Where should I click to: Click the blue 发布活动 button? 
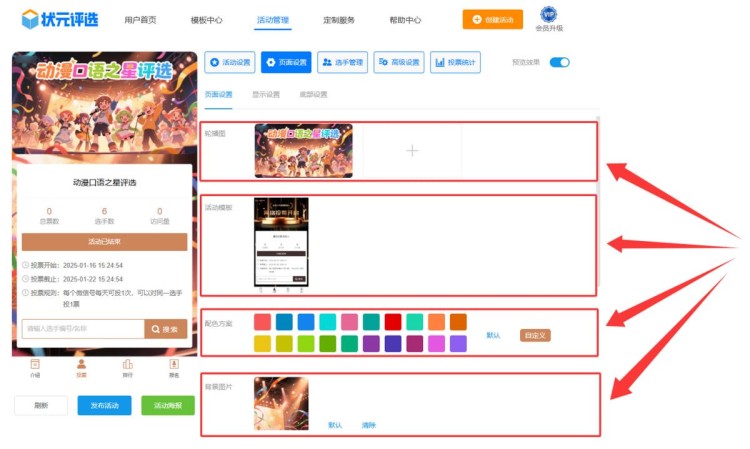click(x=104, y=405)
